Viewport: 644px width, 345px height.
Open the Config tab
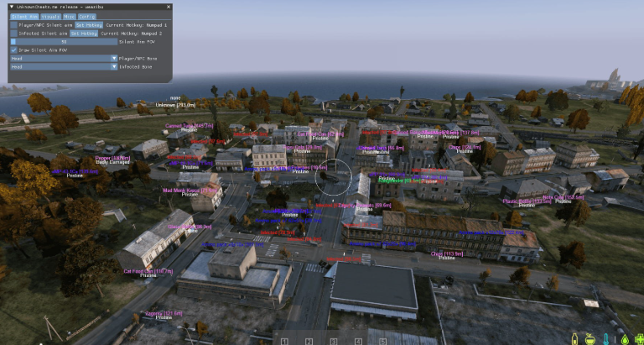[x=86, y=17]
